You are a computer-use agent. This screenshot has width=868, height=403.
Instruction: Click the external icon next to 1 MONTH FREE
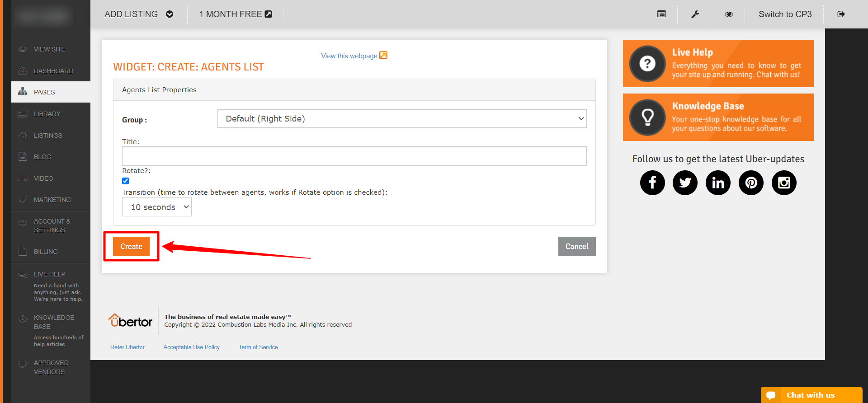tap(269, 14)
